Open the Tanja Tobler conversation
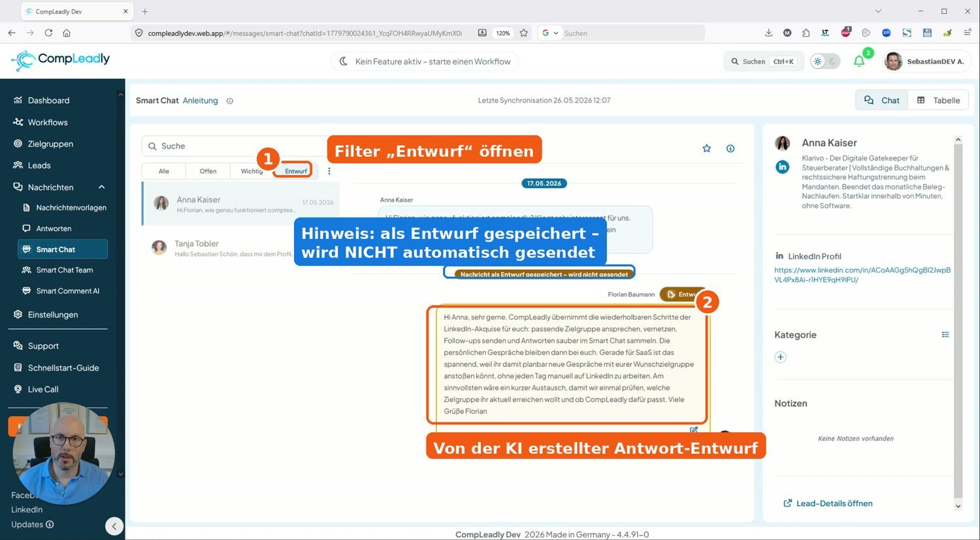The image size is (980, 540). click(241, 248)
